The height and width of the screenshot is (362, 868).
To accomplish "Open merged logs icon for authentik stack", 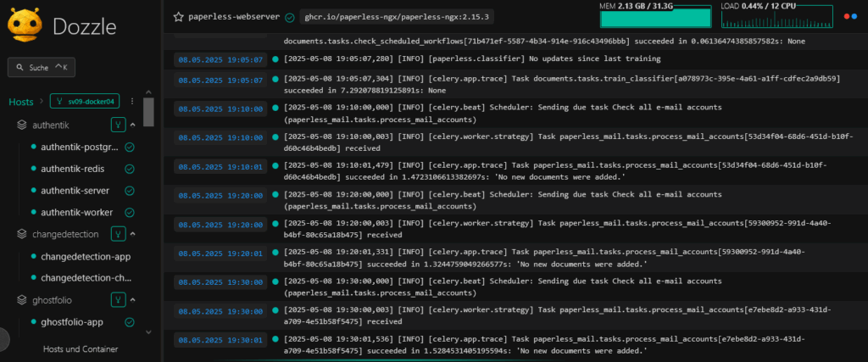I will click(x=119, y=125).
